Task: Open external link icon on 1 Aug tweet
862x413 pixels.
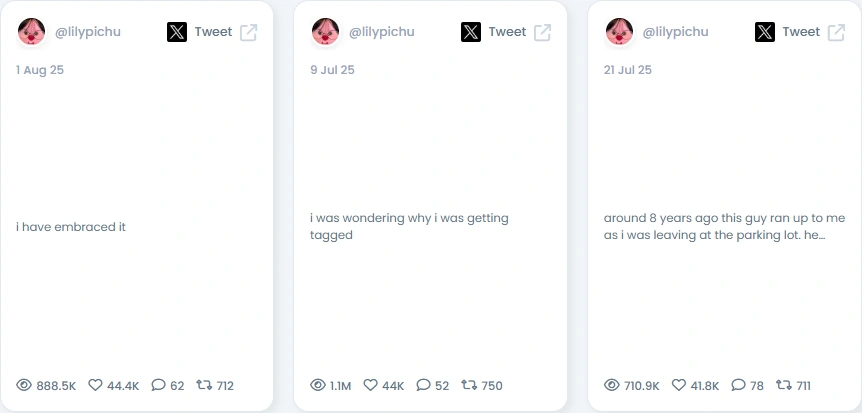Action: [248, 32]
